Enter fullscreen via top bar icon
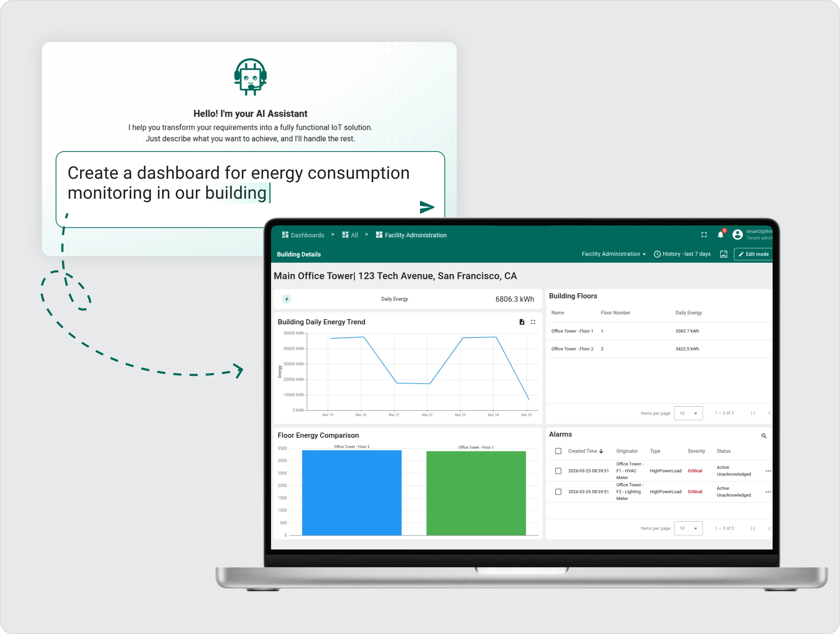 point(704,235)
